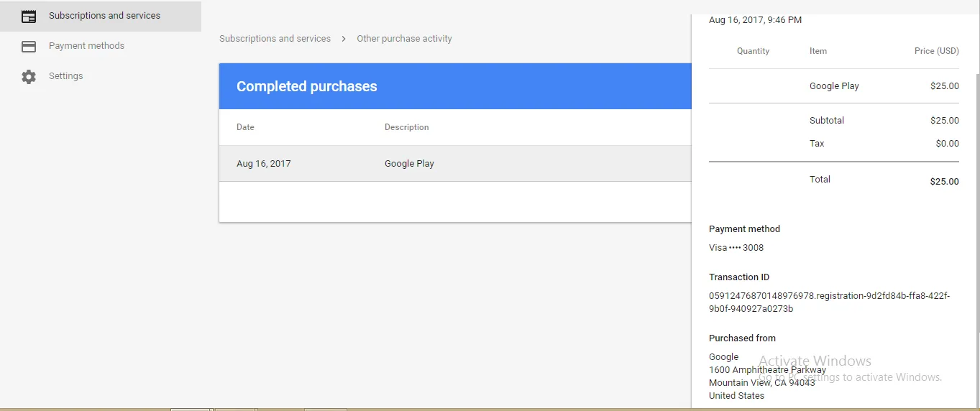
Task: Click the receipt panel vertical scrollbar
Action: tap(977, 216)
